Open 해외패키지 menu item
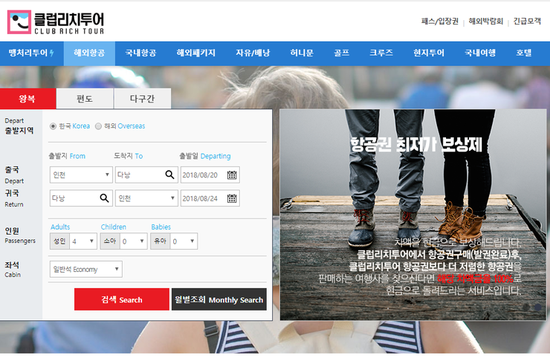 coord(196,53)
